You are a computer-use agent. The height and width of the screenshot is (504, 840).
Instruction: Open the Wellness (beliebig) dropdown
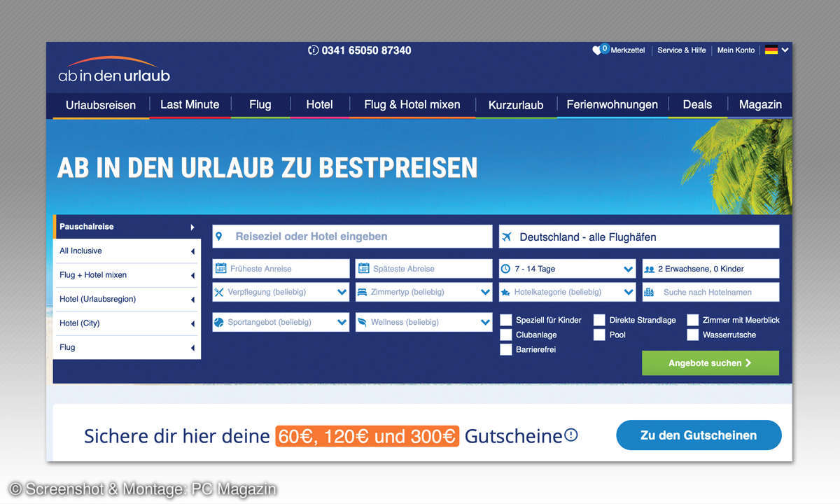pyautogui.click(x=424, y=322)
